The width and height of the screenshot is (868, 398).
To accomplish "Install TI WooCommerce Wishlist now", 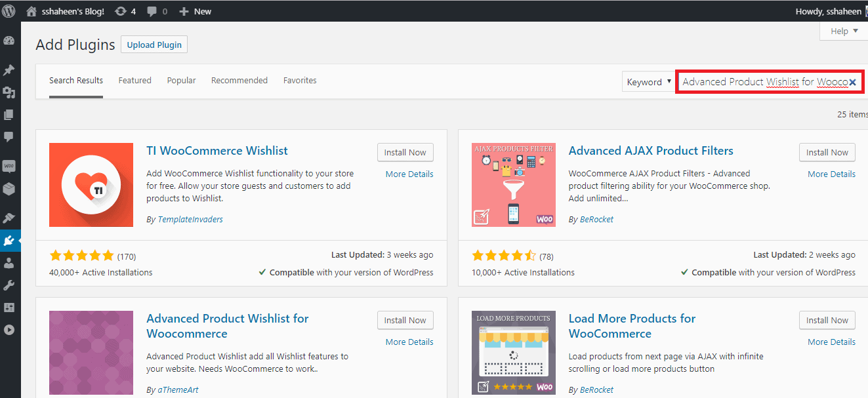I will point(405,152).
